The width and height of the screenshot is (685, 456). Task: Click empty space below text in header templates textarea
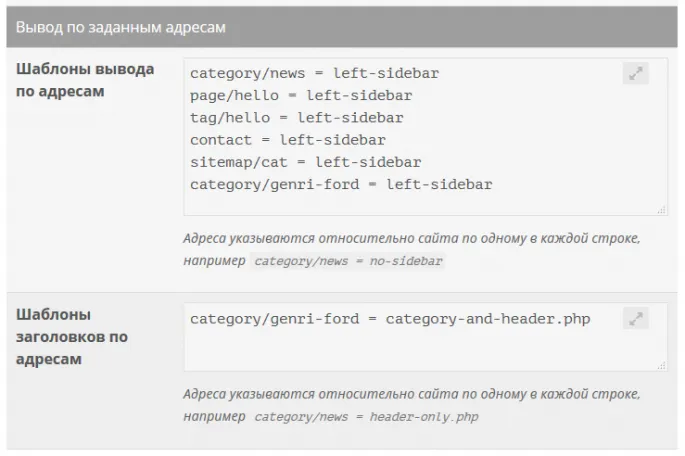click(x=420, y=352)
